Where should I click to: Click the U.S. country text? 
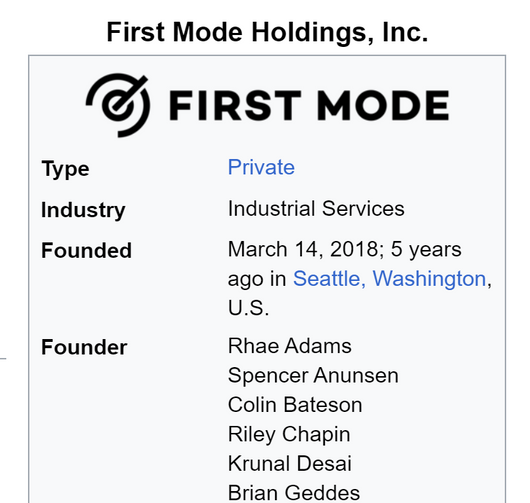248,308
